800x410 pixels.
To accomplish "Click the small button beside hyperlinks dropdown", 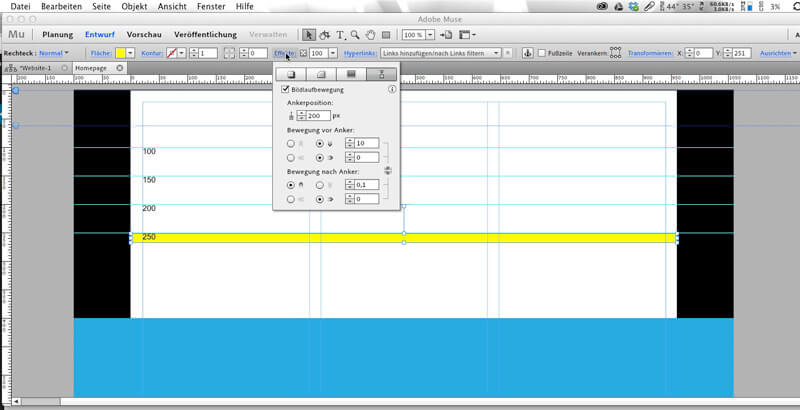I will [508, 53].
